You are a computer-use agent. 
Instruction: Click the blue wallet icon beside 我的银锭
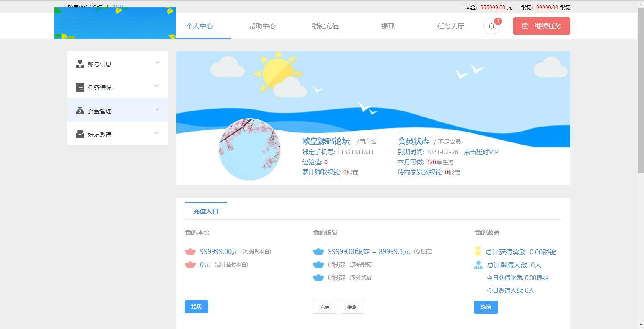pos(318,251)
